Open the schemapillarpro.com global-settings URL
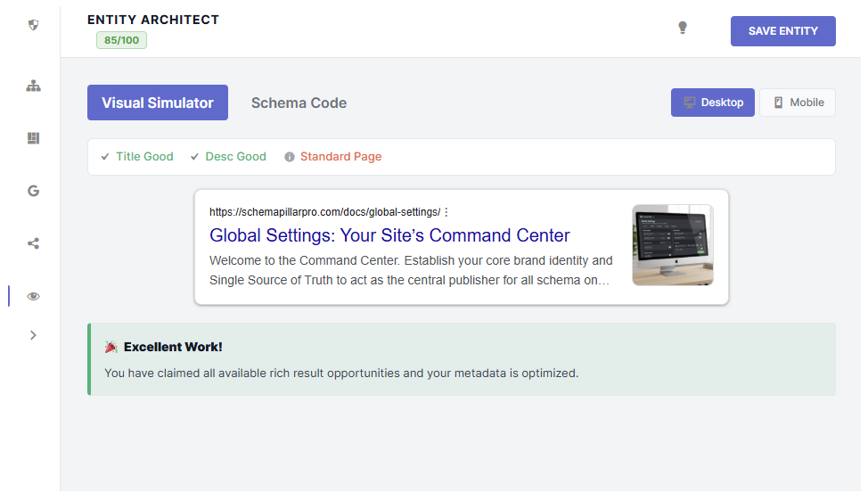Image resolution: width=868 pixels, height=501 pixels. pyautogui.click(x=325, y=212)
